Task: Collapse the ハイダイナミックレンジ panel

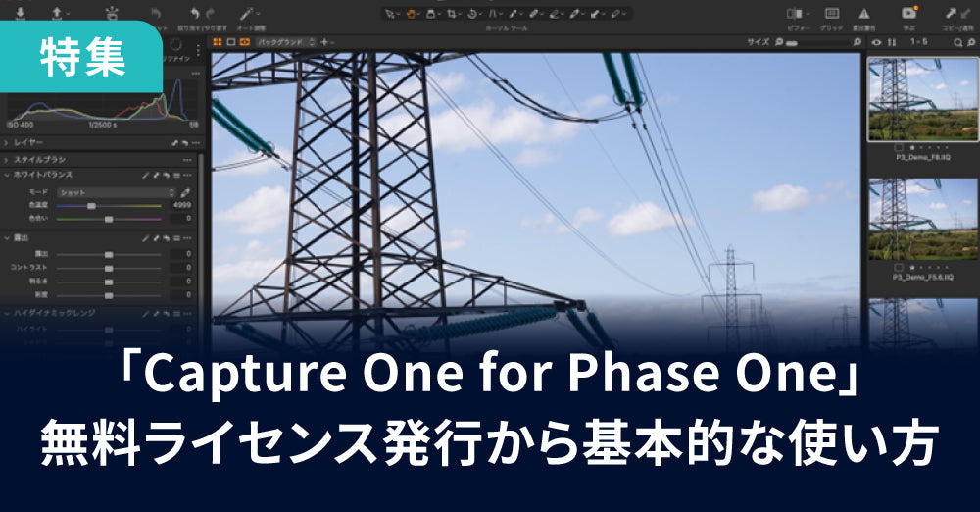Action: tap(7, 312)
